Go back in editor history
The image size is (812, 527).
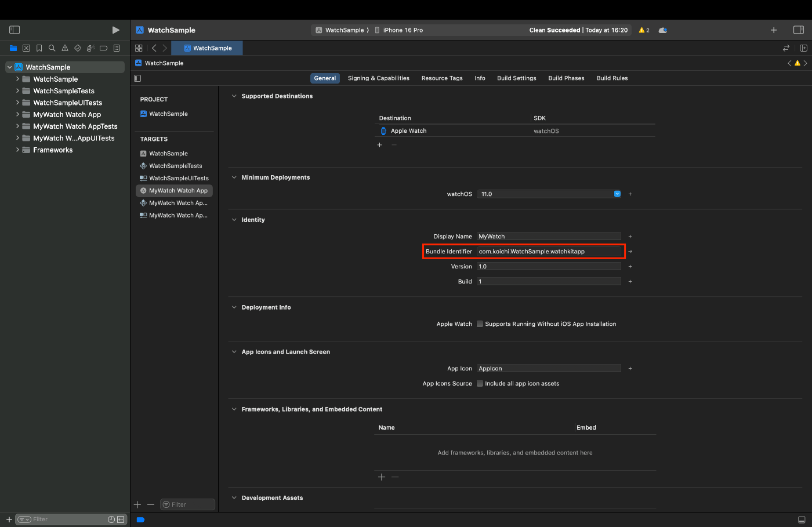[x=154, y=48]
